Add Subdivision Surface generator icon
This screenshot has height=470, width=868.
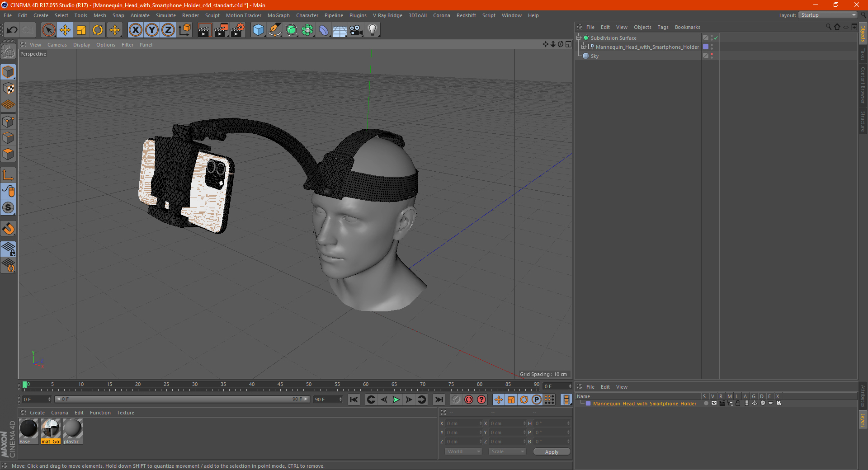[x=291, y=30]
